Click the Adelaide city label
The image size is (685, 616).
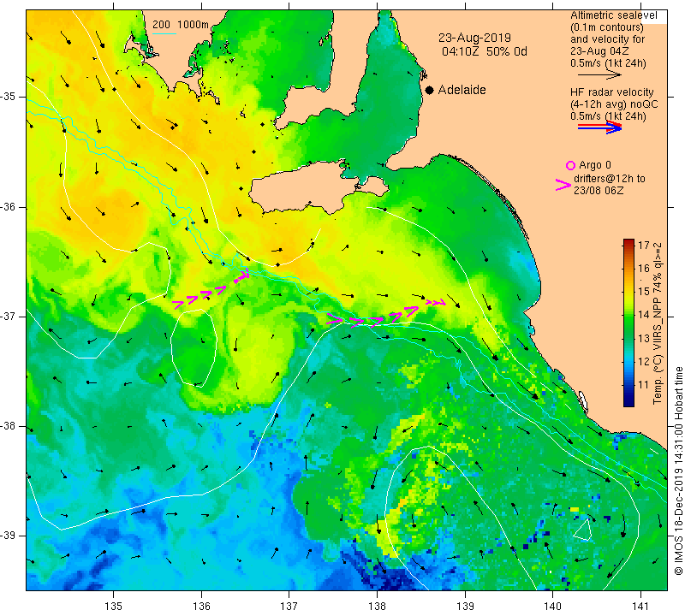(x=462, y=90)
